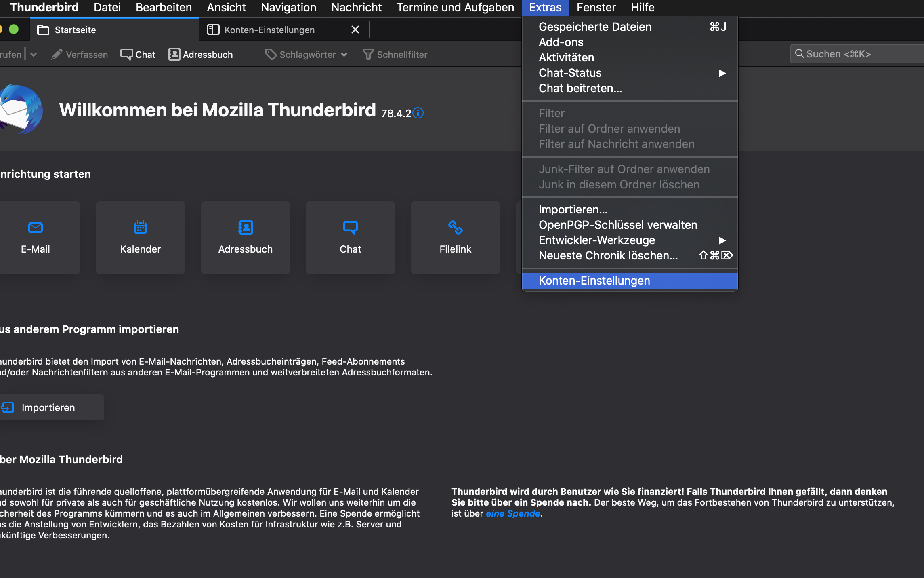The width and height of the screenshot is (924, 578).
Task: Click version info icon beside 78.4.2
Action: (x=418, y=113)
